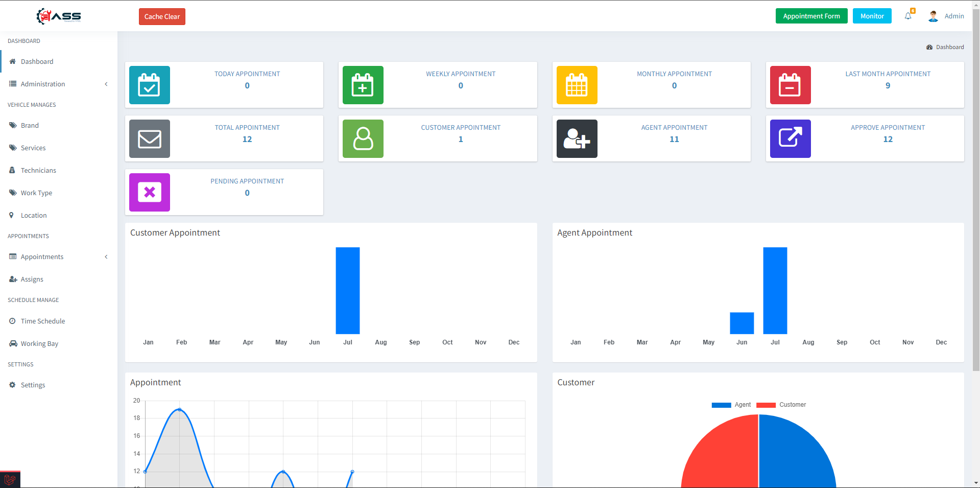Click the Brand tag icon

click(13, 125)
